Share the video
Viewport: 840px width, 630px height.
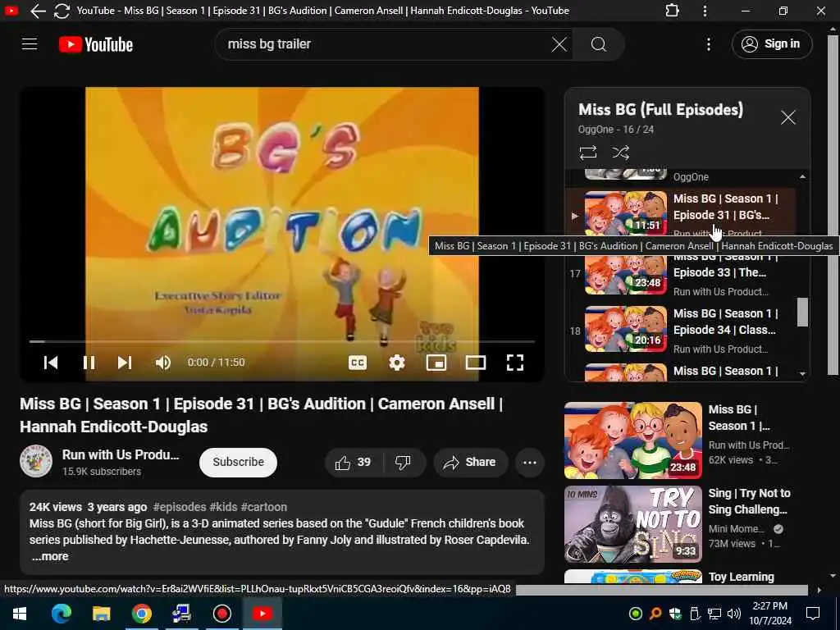tap(470, 463)
